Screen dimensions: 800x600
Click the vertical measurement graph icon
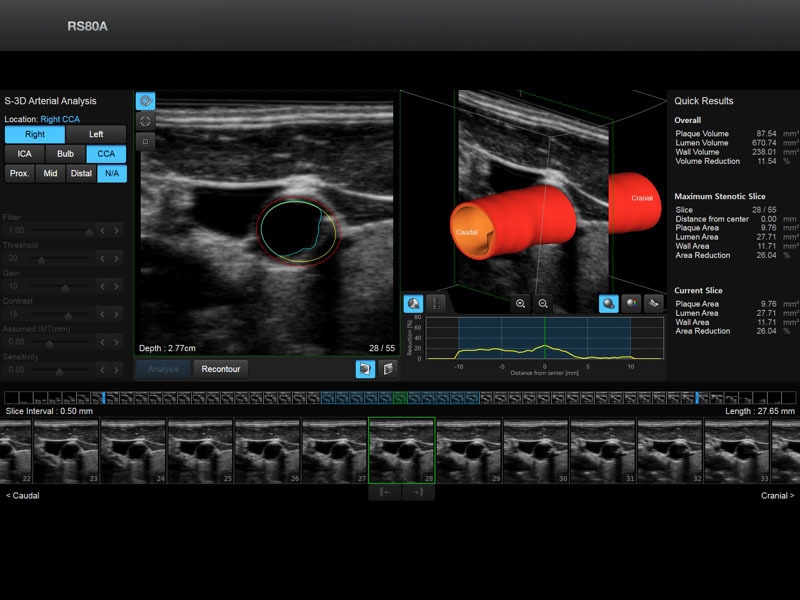434,303
